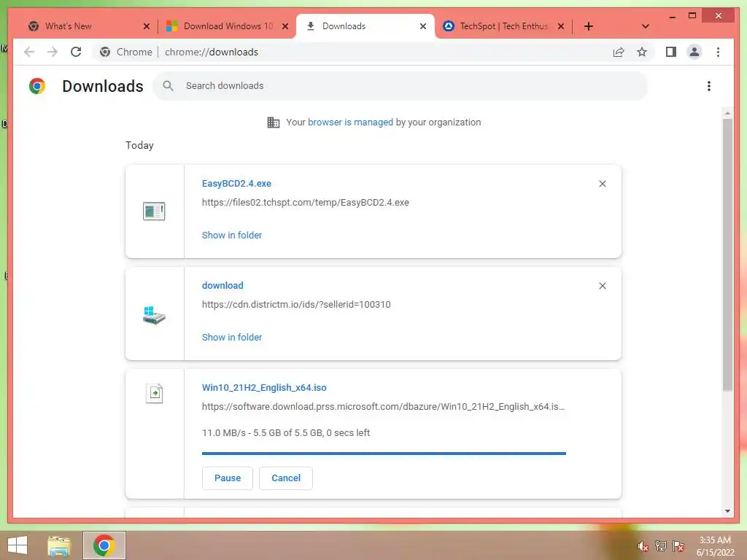Minimize the Chrome window
Image resolution: width=747 pixels, height=560 pixels.
click(672, 16)
